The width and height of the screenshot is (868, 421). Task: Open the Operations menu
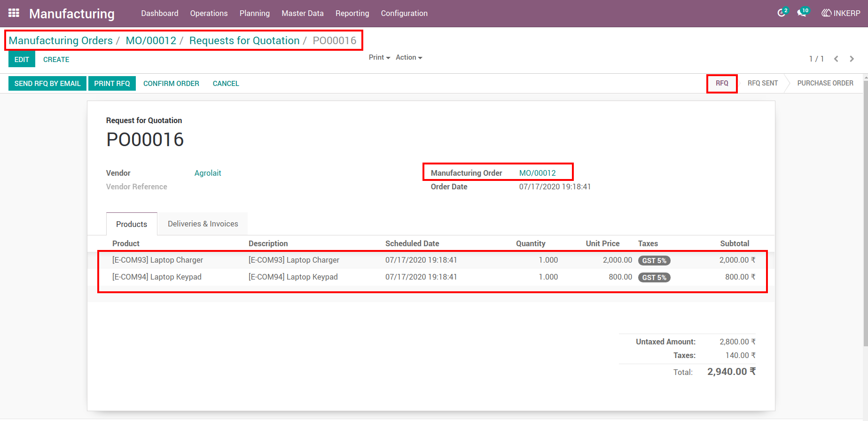[x=209, y=13]
